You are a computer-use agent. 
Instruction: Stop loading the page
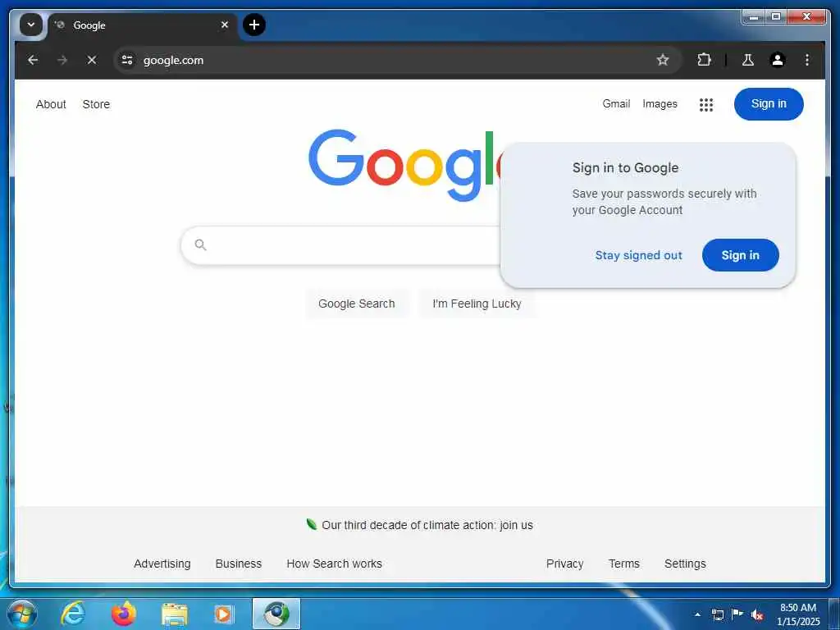(92, 60)
